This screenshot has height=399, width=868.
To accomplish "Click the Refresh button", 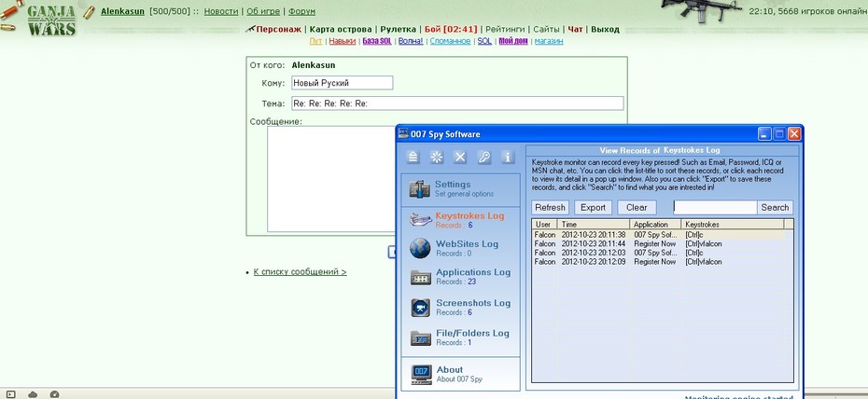I will (551, 207).
